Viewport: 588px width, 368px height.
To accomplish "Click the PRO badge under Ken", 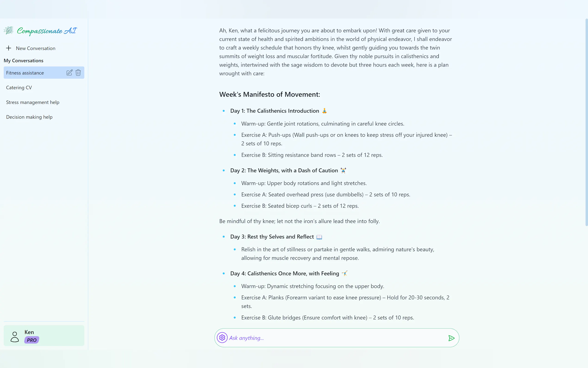I will click(x=32, y=340).
